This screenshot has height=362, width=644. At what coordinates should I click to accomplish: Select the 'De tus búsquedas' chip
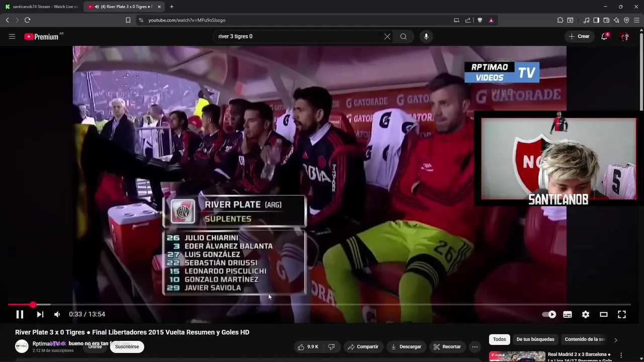pos(535,339)
